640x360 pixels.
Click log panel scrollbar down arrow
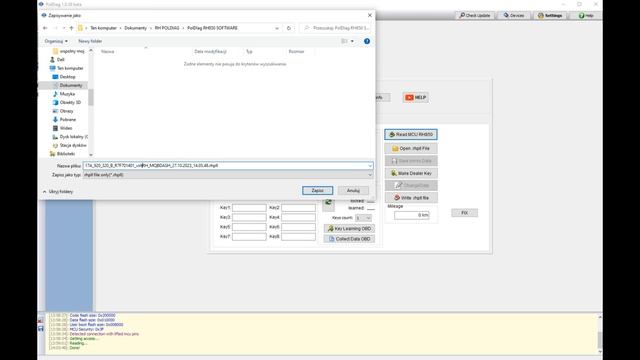600,351
